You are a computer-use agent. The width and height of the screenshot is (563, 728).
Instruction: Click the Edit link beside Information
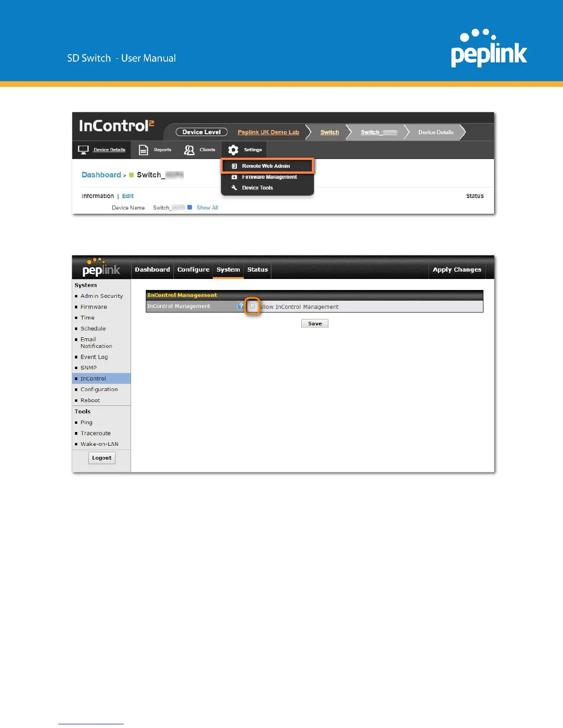tap(128, 196)
